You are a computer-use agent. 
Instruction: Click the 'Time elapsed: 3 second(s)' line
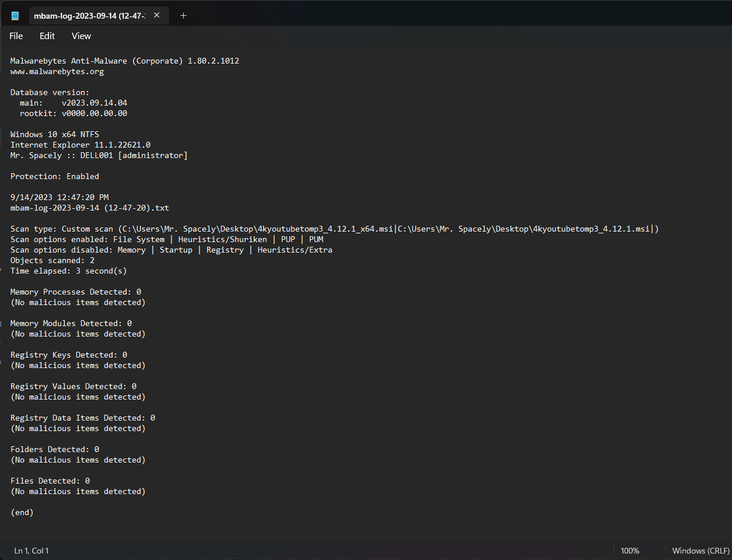point(69,271)
